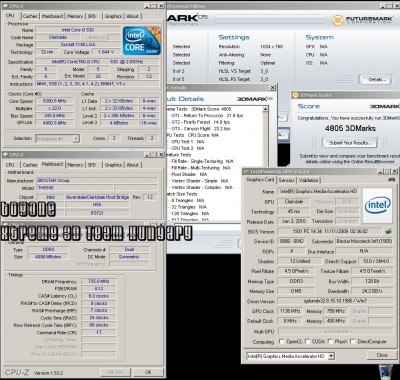Click scroll-up arrow in Result Details list
Image resolution: width=400 pixels, height=380 pixels.
click(265, 109)
